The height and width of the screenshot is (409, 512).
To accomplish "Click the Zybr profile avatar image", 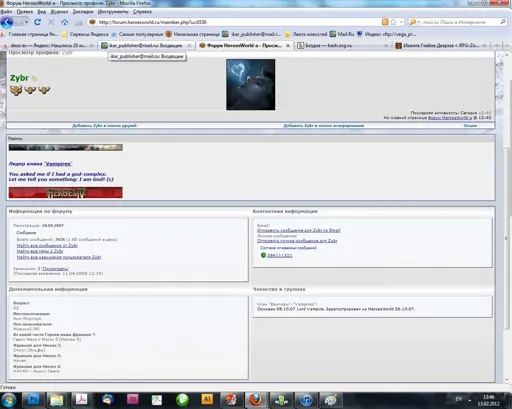I will click(x=251, y=85).
